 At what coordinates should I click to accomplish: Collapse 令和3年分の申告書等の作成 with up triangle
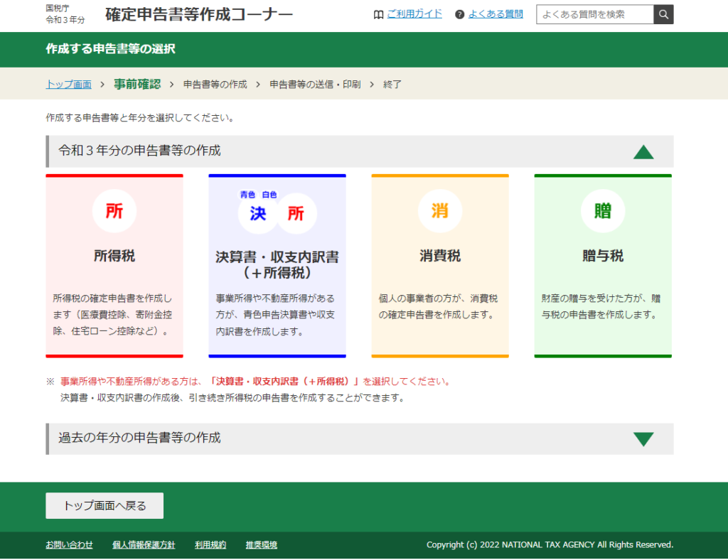pos(643,151)
